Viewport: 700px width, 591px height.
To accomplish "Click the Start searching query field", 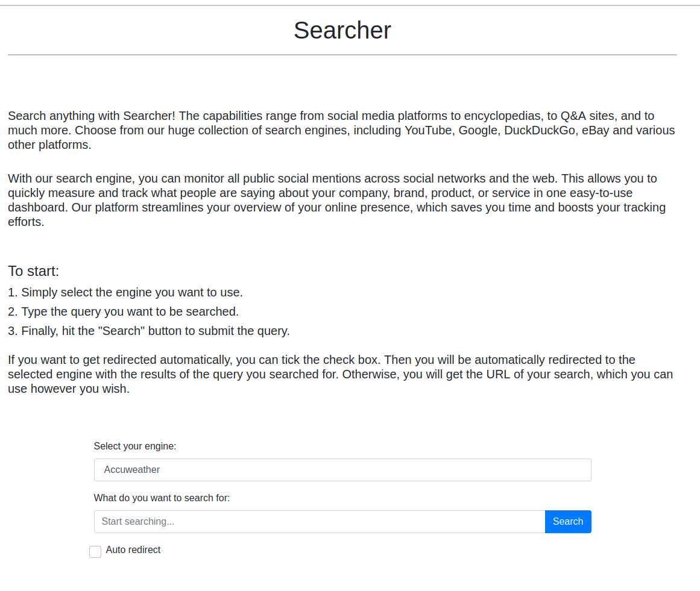I will [319, 522].
